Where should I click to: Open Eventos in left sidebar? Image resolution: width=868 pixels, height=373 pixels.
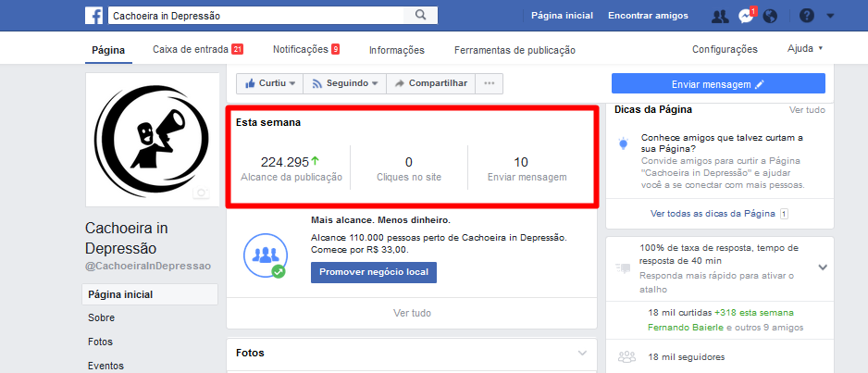(x=105, y=366)
